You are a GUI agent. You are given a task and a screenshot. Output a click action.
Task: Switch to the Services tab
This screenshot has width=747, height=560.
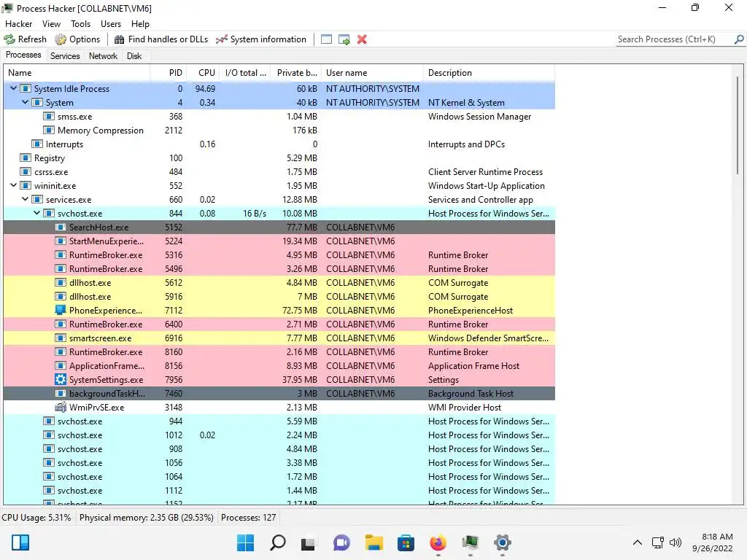coord(65,55)
